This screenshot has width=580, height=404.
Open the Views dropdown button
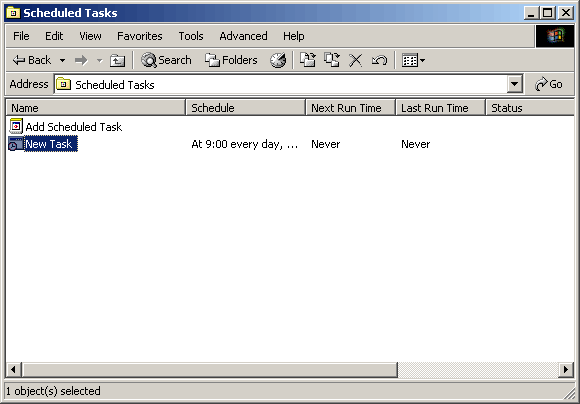(414, 60)
